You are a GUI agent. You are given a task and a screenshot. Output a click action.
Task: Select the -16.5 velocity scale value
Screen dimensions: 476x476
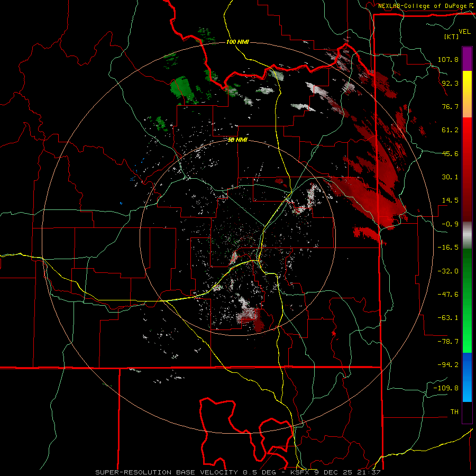tap(448, 247)
